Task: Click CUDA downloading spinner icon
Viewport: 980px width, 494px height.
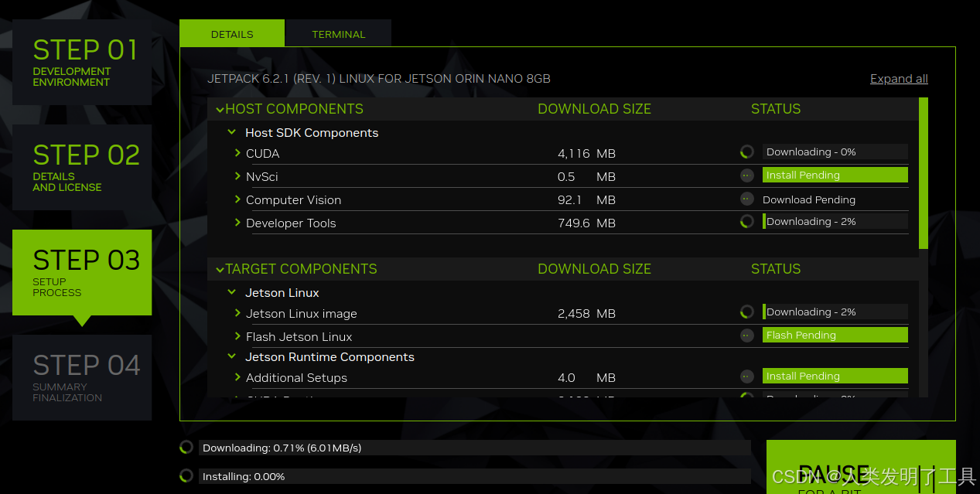Action: (x=746, y=152)
